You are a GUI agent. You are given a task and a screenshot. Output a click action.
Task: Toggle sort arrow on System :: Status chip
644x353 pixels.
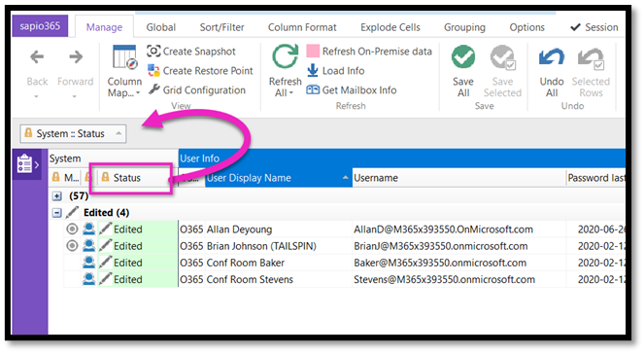119,133
